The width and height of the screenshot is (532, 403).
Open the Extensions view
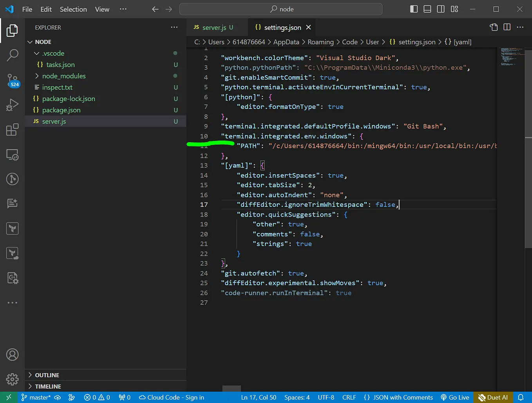(13, 130)
